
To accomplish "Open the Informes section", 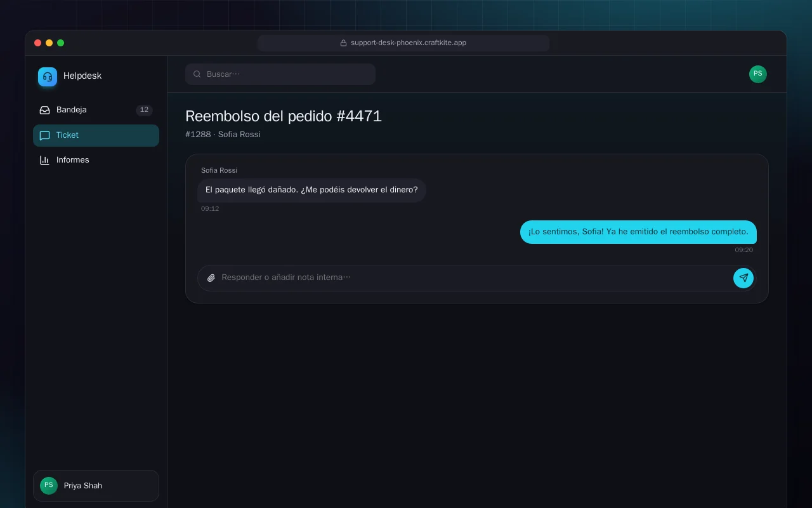I will click(96, 160).
